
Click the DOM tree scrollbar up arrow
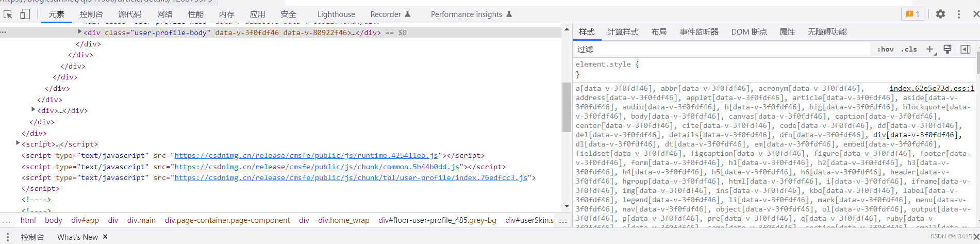coord(567,29)
